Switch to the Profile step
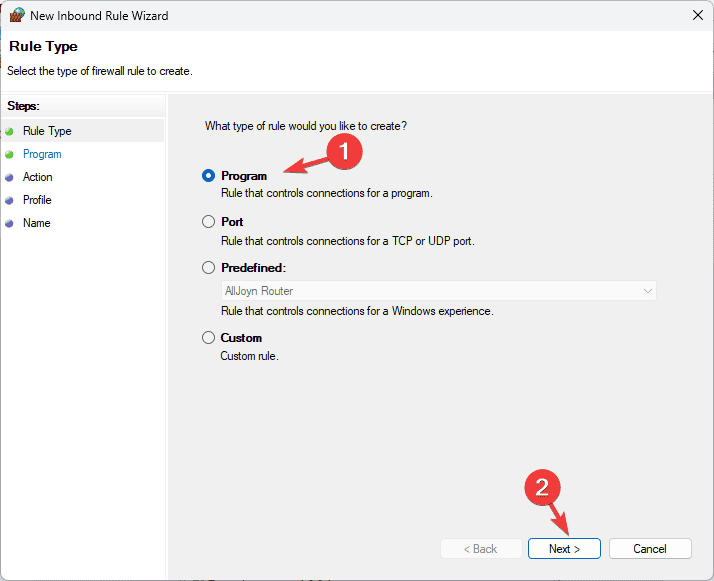 (x=37, y=200)
